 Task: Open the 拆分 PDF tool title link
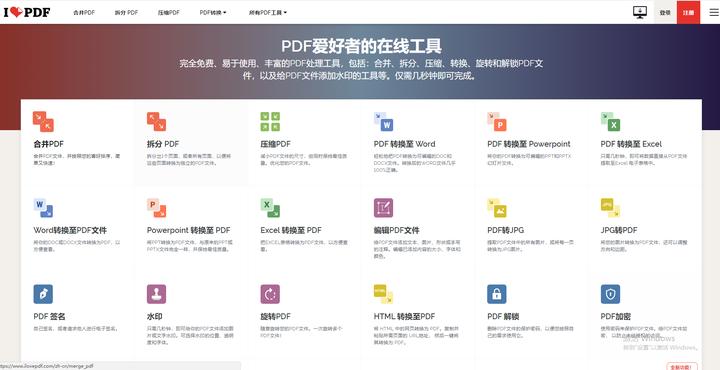pyautogui.click(x=163, y=144)
